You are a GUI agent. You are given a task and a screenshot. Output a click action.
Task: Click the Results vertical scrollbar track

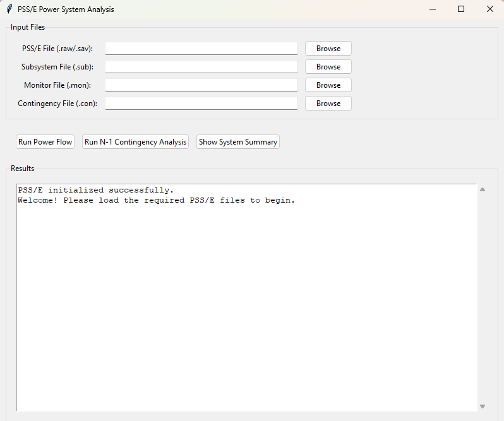tap(483, 297)
